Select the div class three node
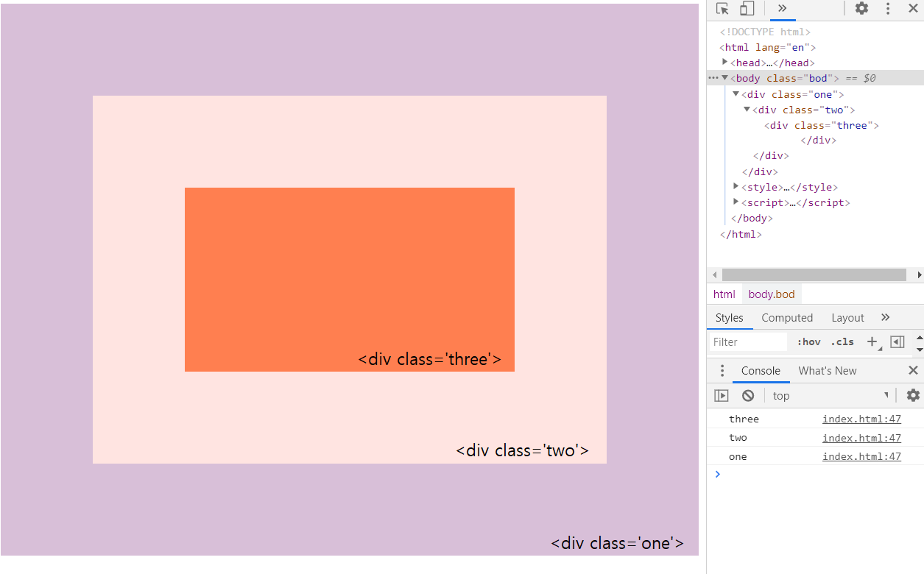The image size is (924, 574). [x=821, y=125]
